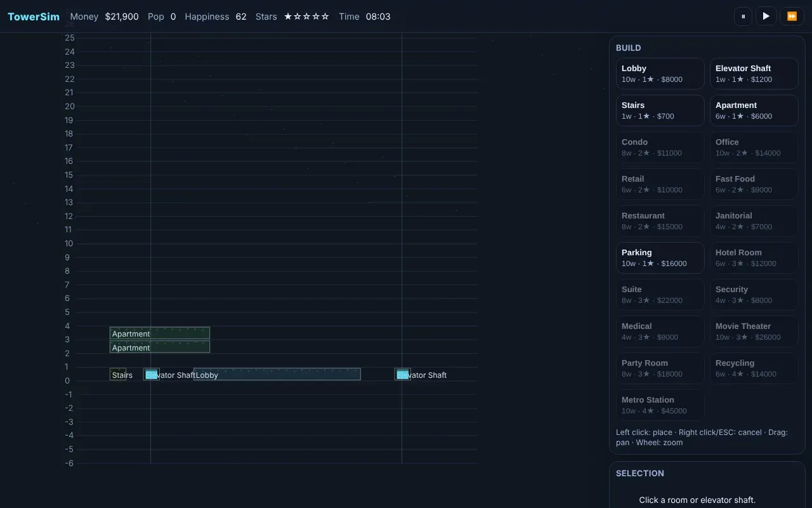
Task: Click floor number 10 label
Action: point(70,243)
